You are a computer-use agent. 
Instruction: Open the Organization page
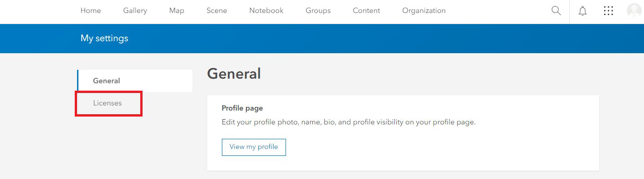tap(424, 11)
